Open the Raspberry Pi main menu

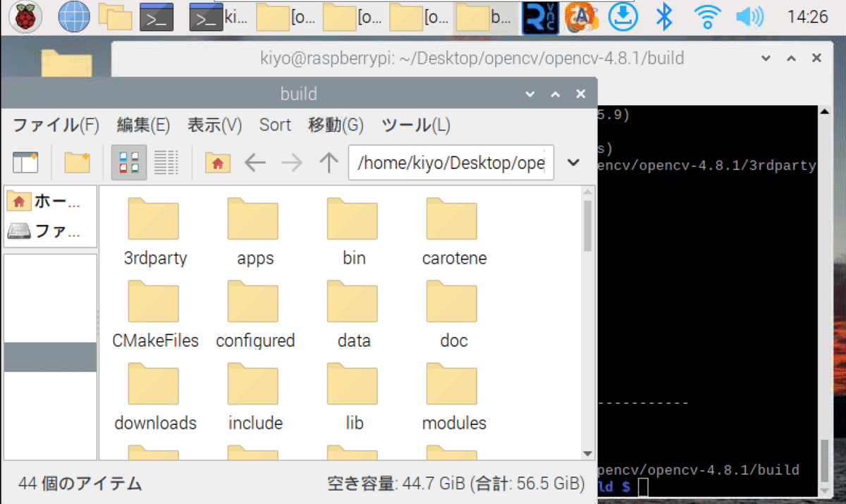coord(24,17)
